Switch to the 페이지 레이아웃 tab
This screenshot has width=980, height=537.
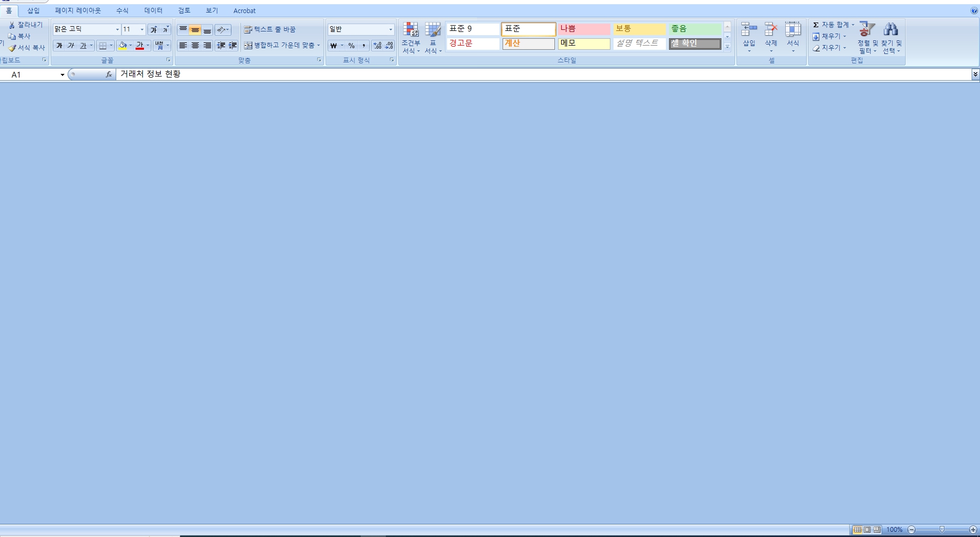click(77, 10)
